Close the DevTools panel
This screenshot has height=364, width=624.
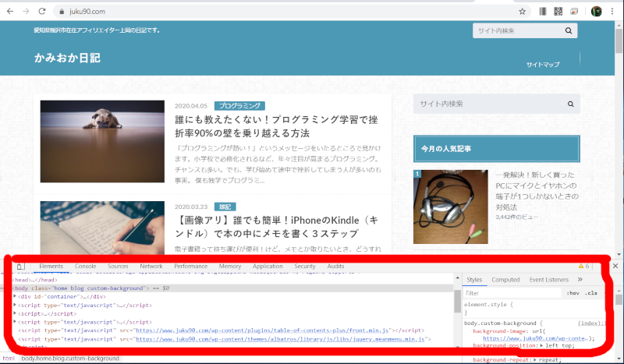pyautogui.click(x=615, y=266)
